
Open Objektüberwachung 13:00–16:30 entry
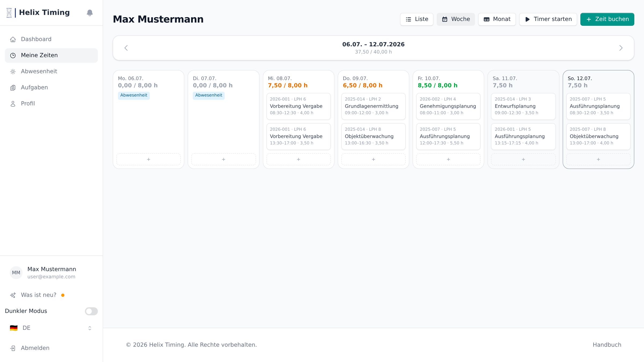pyautogui.click(x=374, y=136)
